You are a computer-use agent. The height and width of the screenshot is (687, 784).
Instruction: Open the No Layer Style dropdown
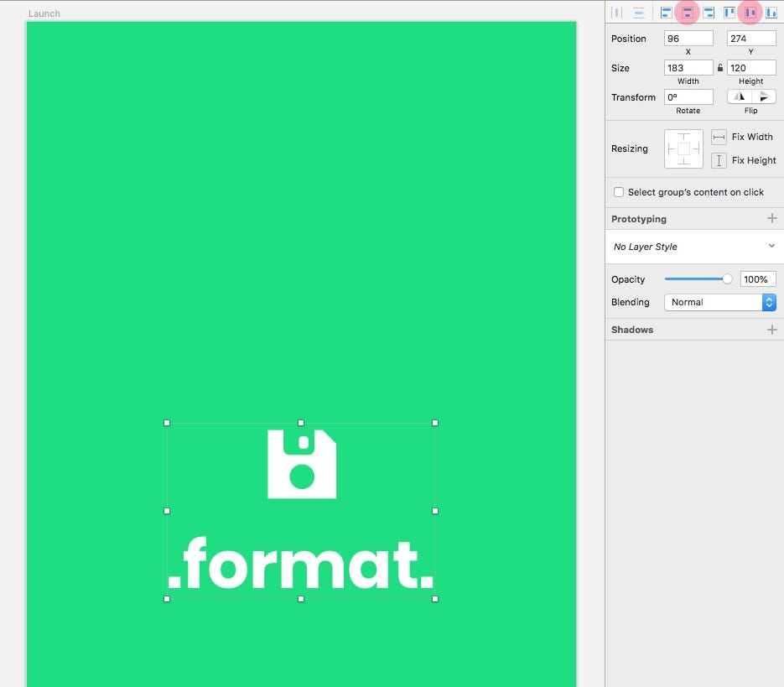point(694,247)
